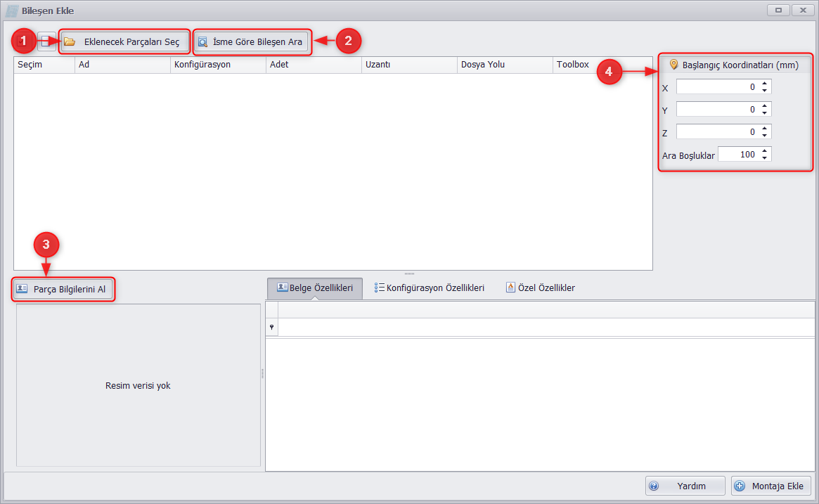The height and width of the screenshot is (504, 819).
Task: Click the Uzantı column header
Action: (x=409, y=65)
